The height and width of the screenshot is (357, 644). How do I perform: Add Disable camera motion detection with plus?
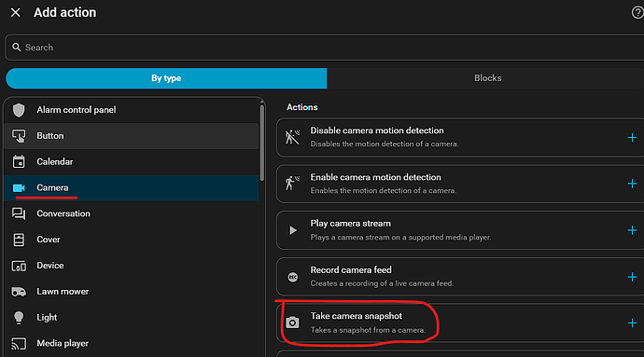(x=632, y=137)
